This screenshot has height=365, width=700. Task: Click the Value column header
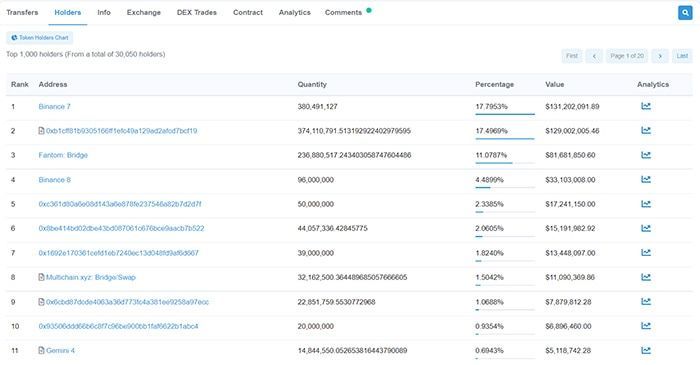pyautogui.click(x=554, y=84)
